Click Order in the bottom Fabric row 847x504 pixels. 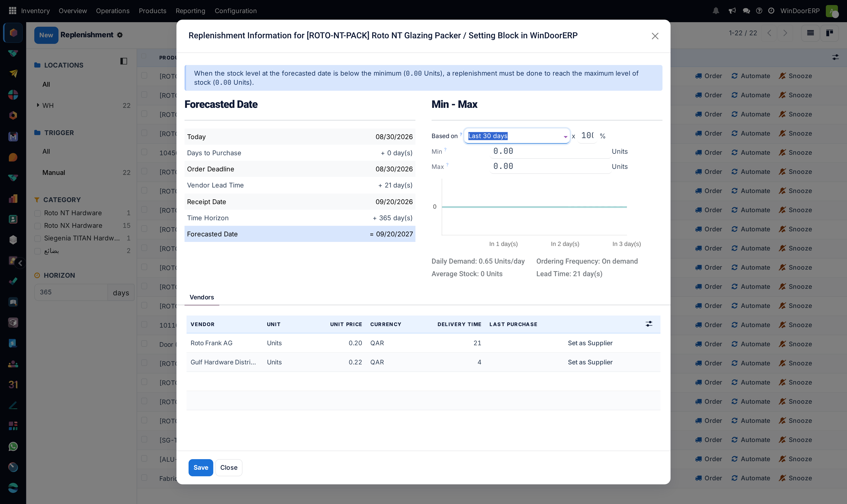(708, 478)
